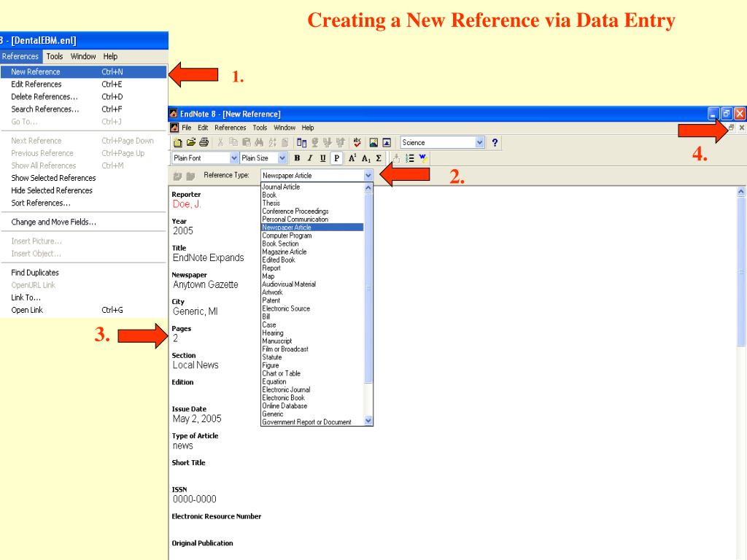Select Edit References menu entry
Viewport: 747px width, 560px height.
pos(84,85)
